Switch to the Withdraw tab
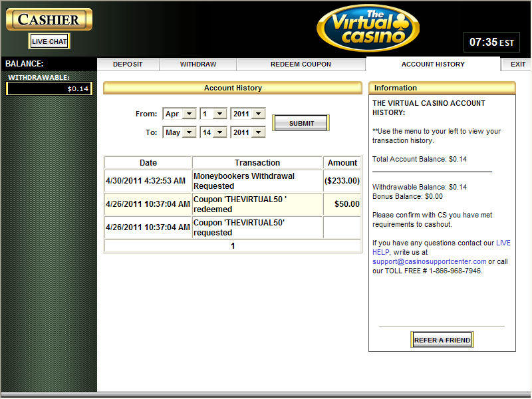532x399 pixels. (198, 64)
